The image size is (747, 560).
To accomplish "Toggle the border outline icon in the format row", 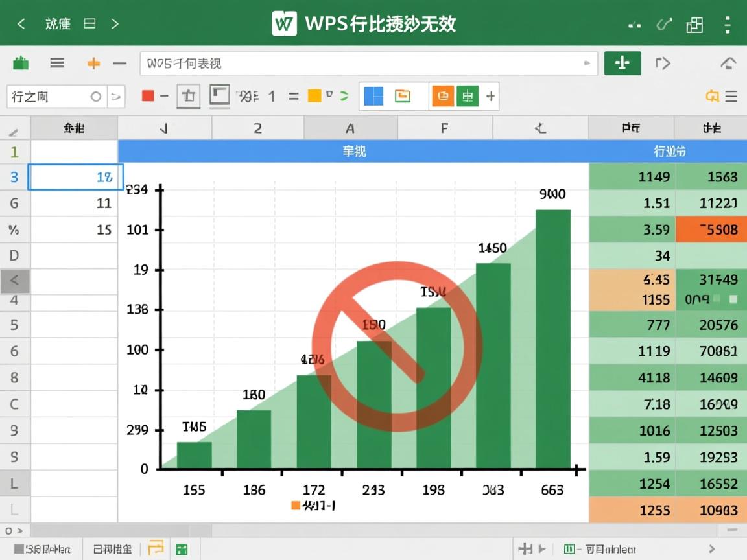I will 219,95.
